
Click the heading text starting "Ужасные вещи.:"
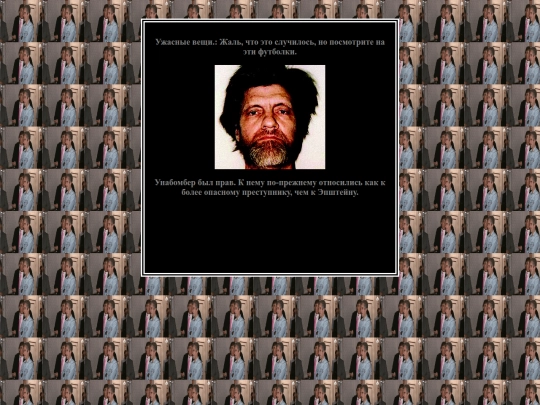pos(270,47)
